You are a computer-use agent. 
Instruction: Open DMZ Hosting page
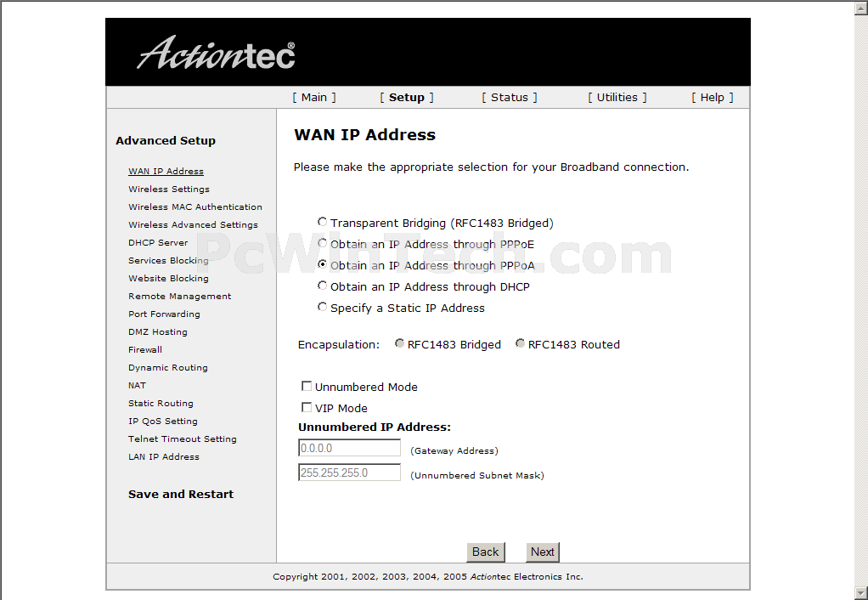tap(158, 331)
